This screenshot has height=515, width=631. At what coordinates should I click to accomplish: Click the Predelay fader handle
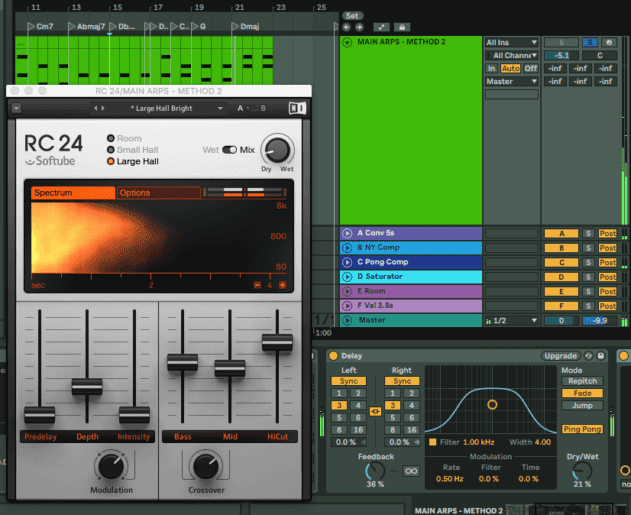point(39,414)
